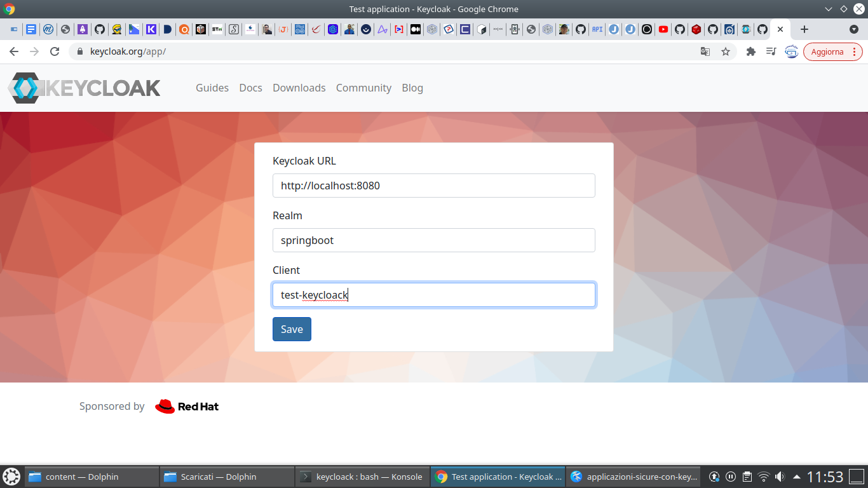Click into the Realm field containing springboot
Viewport: 868px width, 488px height.
click(434, 240)
